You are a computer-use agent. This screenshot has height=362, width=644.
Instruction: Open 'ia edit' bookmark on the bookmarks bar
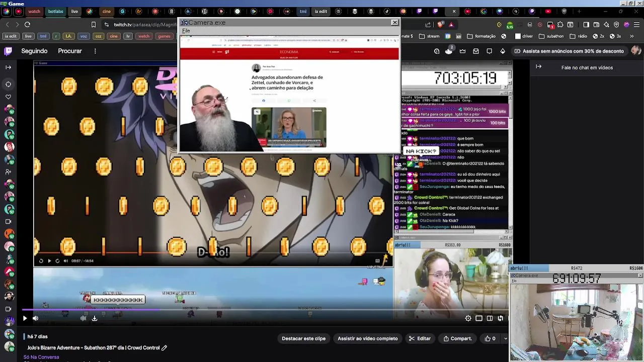click(11, 36)
